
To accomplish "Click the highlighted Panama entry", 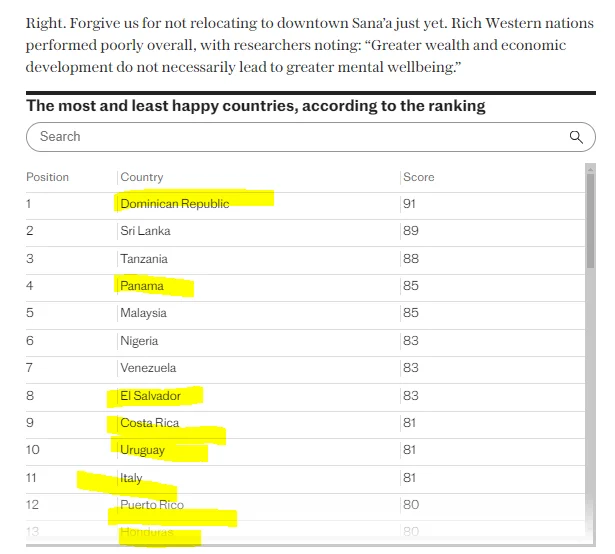I will [142, 286].
